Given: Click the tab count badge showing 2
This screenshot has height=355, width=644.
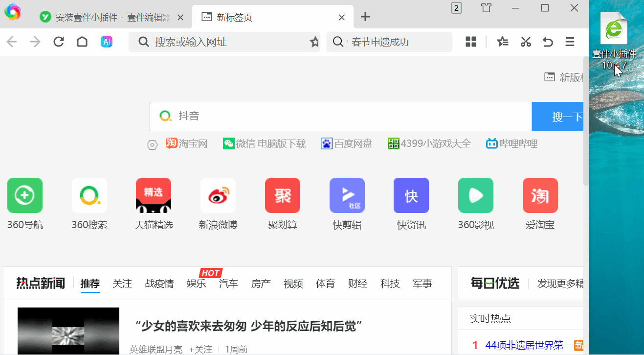Looking at the screenshot, I should (x=456, y=8).
